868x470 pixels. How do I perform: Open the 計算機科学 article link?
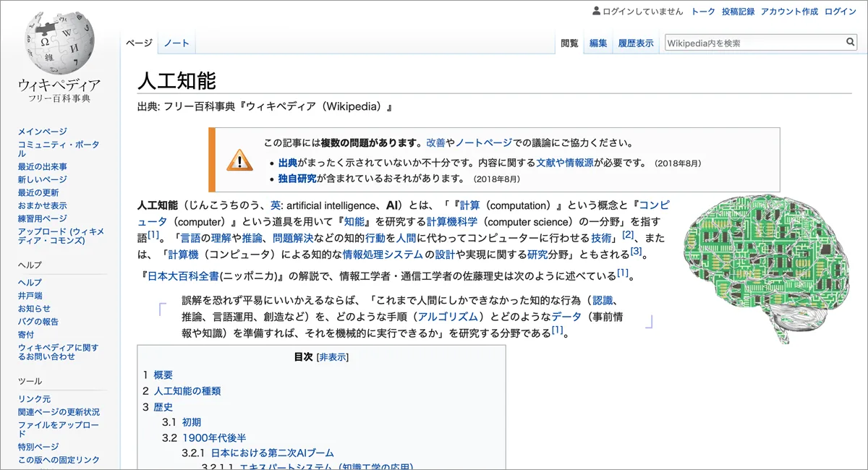[x=452, y=221]
